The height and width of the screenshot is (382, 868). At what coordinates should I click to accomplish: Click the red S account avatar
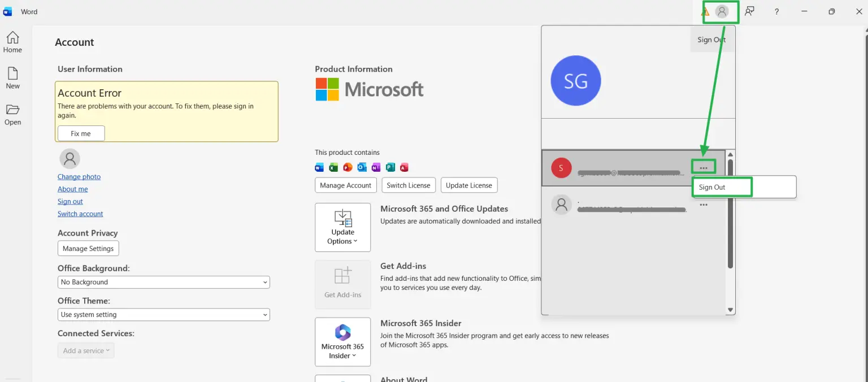point(561,168)
